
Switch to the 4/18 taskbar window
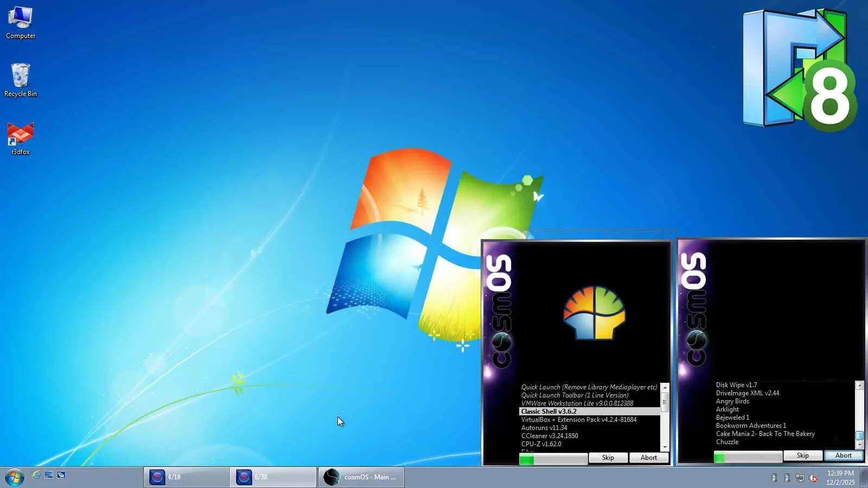tap(186, 477)
